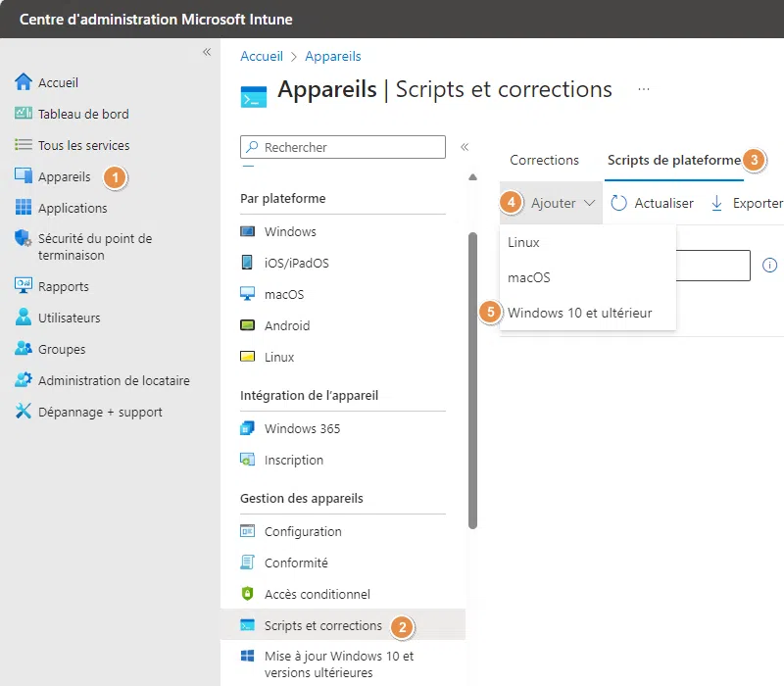
Task: Collapse the left navigation pane
Action: 207,53
